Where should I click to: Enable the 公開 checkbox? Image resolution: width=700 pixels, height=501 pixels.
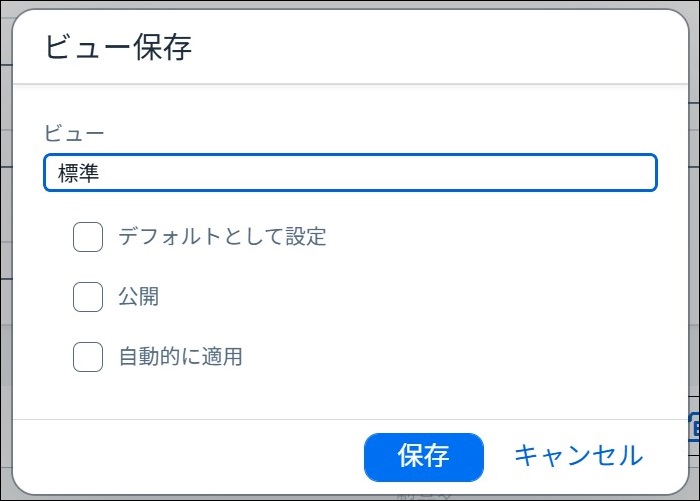click(x=88, y=296)
